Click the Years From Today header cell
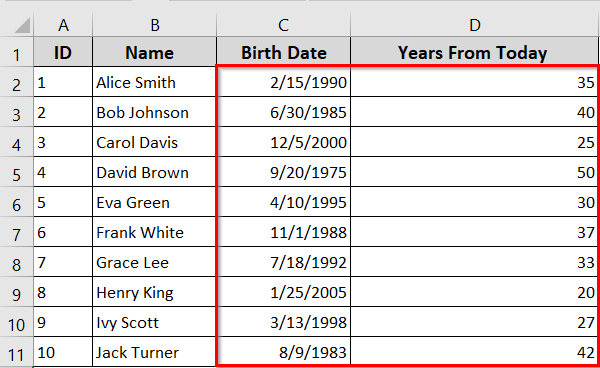This screenshot has height=368, width=600. point(474,52)
